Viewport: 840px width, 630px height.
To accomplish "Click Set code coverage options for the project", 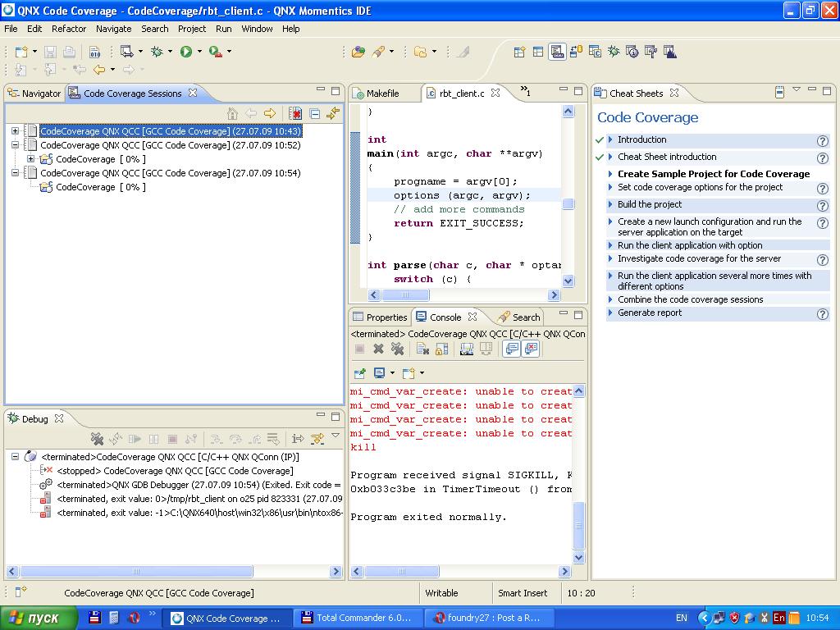I will 700,187.
